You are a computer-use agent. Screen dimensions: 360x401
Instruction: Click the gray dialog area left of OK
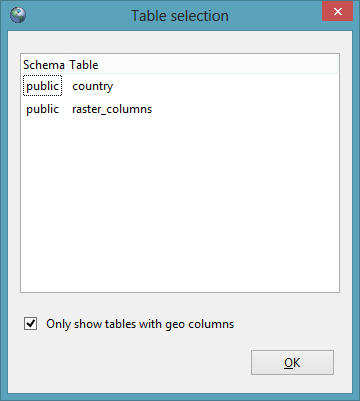(x=133, y=362)
